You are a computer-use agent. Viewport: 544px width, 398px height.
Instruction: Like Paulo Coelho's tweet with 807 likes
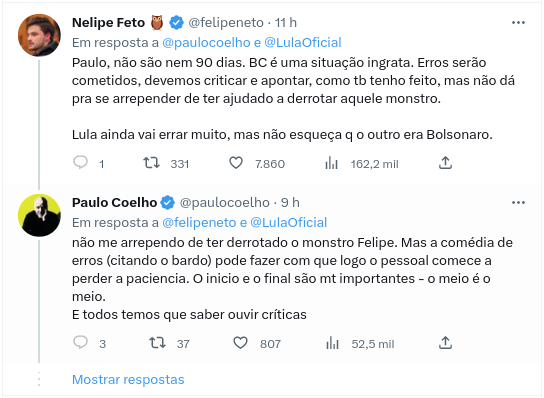tap(240, 343)
